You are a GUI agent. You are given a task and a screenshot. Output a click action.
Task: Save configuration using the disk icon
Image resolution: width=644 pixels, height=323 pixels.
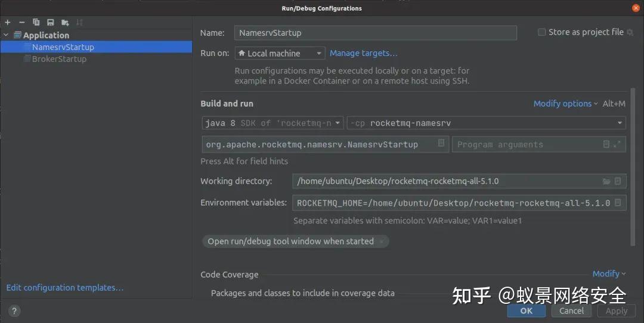[50, 22]
